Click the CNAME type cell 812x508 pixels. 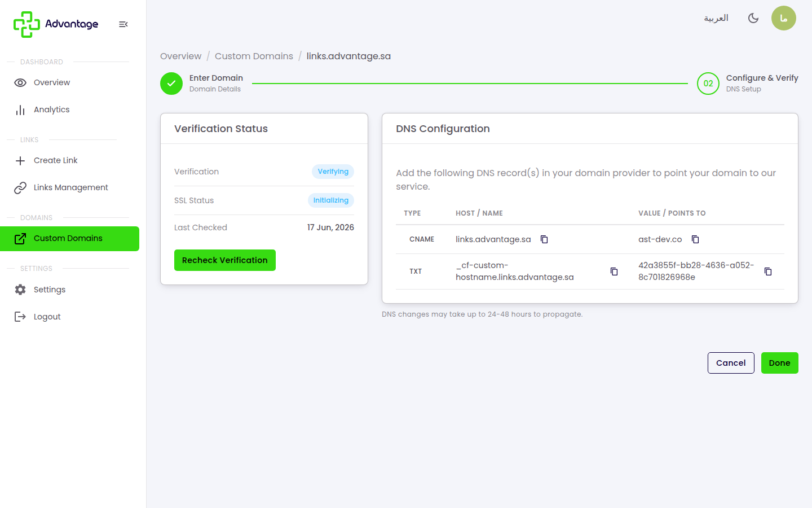pyautogui.click(x=422, y=239)
